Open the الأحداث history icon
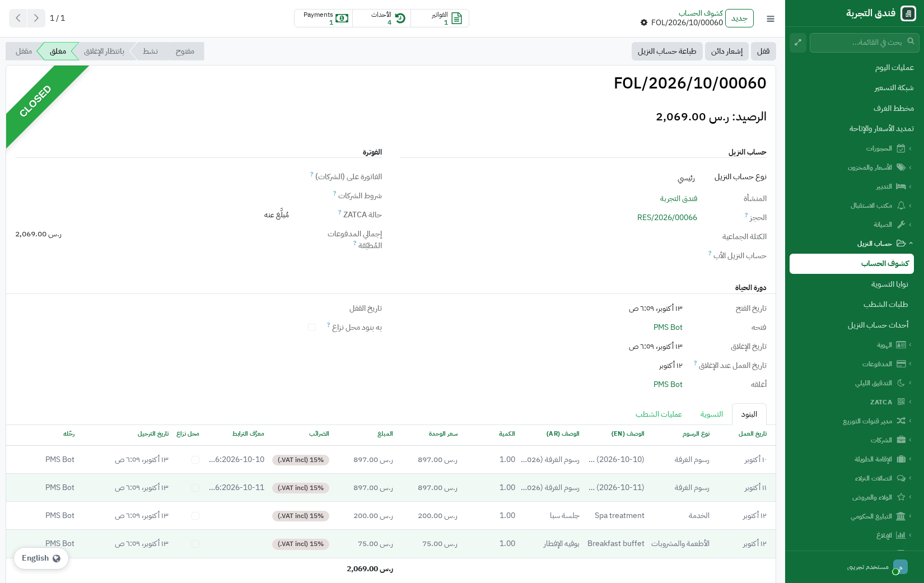The image size is (924, 583). [400, 18]
